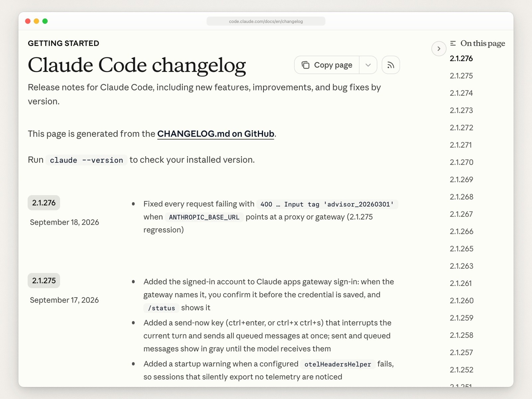Jump to version 2.1.275 in page outline
This screenshot has width=532, height=399.
(461, 76)
